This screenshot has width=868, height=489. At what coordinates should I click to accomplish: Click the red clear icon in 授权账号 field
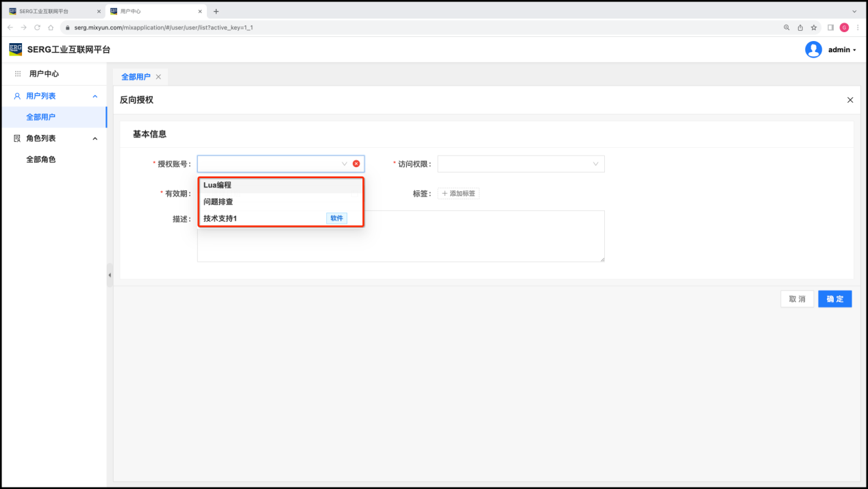356,164
